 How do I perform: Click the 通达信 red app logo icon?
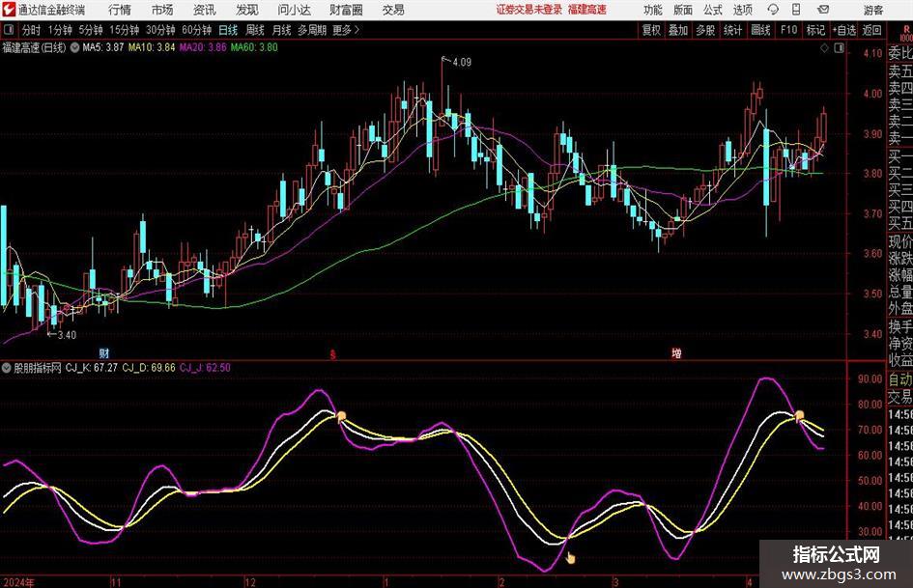9,10
